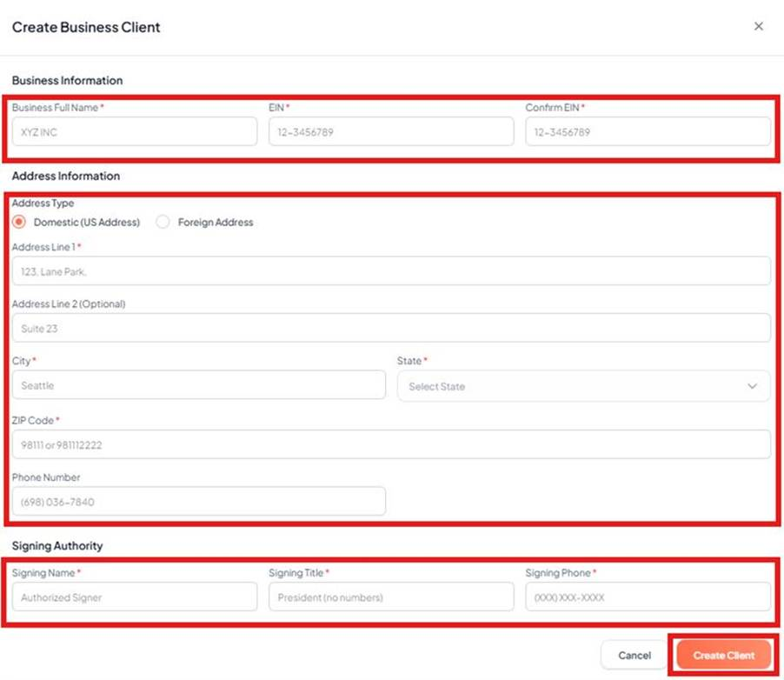Click into the EIN input field
Image resolution: width=784 pixels, height=680 pixels.
(x=391, y=132)
